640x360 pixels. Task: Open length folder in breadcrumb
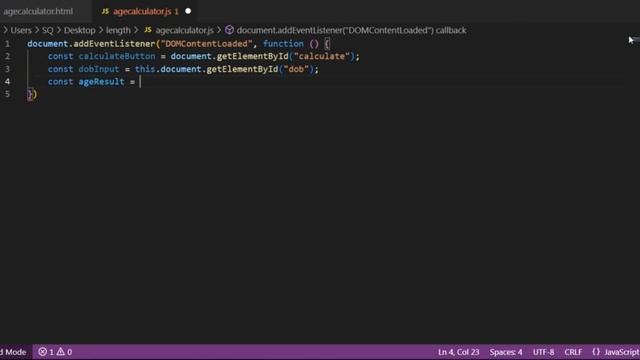(x=118, y=30)
